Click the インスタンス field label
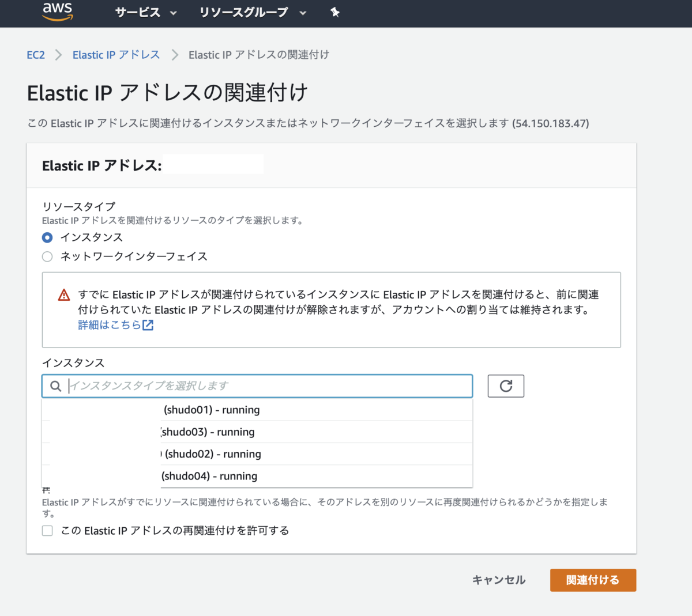Viewport: 692px width, 616px height. (73, 363)
